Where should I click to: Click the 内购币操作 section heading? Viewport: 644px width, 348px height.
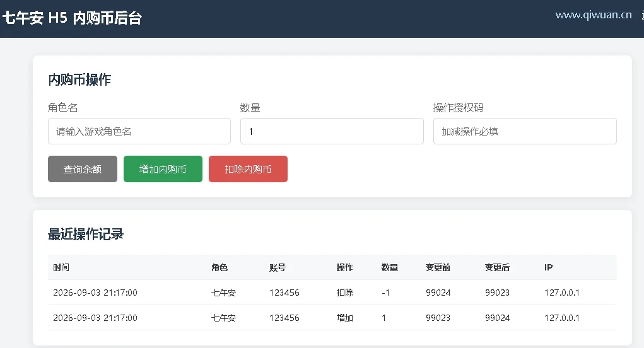(x=79, y=79)
